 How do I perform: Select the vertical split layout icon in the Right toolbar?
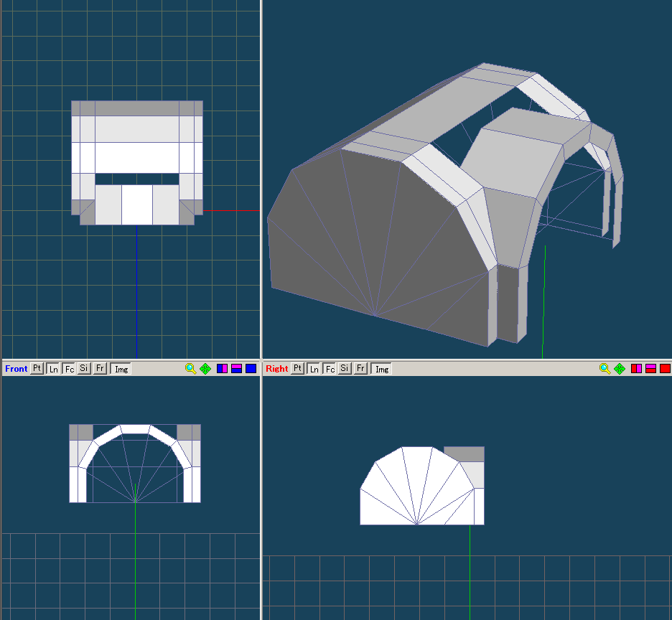click(x=637, y=369)
